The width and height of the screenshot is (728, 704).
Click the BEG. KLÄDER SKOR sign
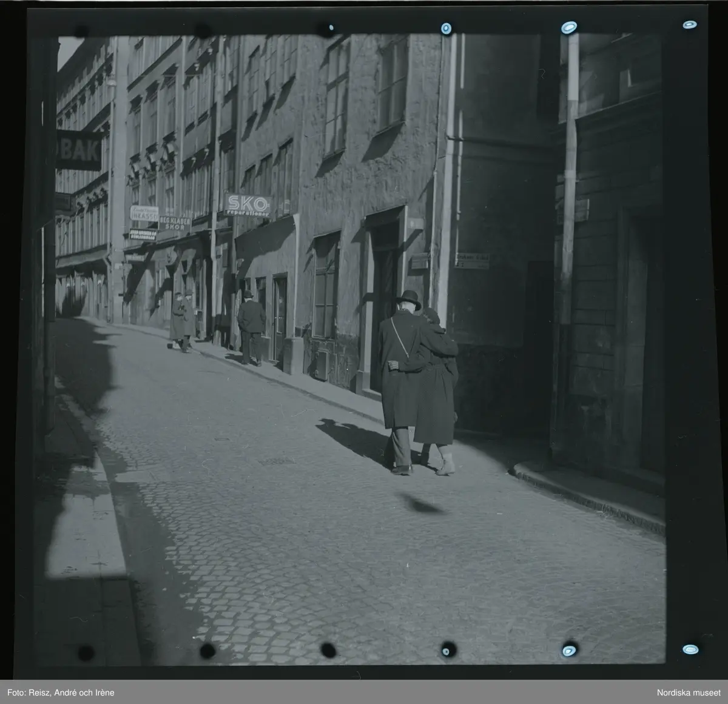(x=175, y=224)
